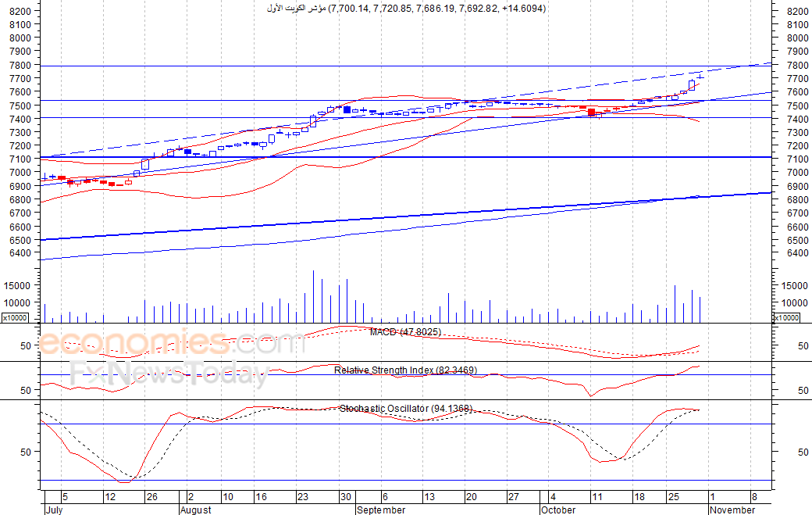Click the tallest volume bar in late August

(x=313, y=296)
